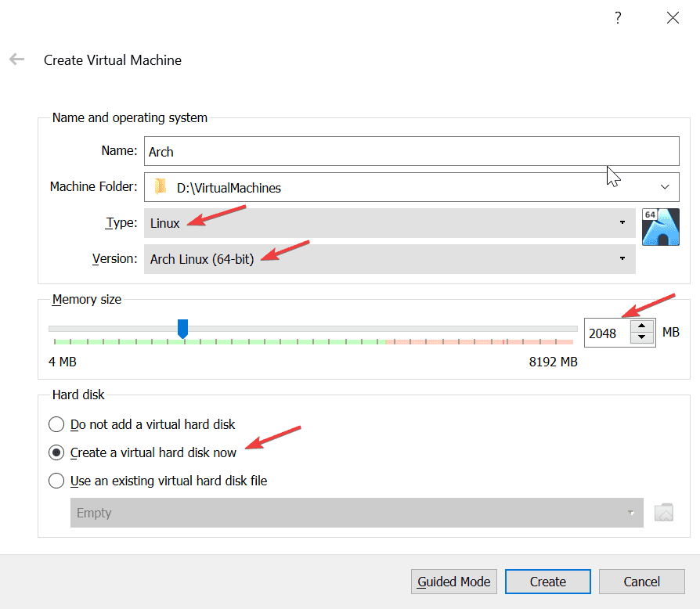Viewport: 700px width, 609px height.
Task: Click the Type: field label
Action: tap(121, 222)
